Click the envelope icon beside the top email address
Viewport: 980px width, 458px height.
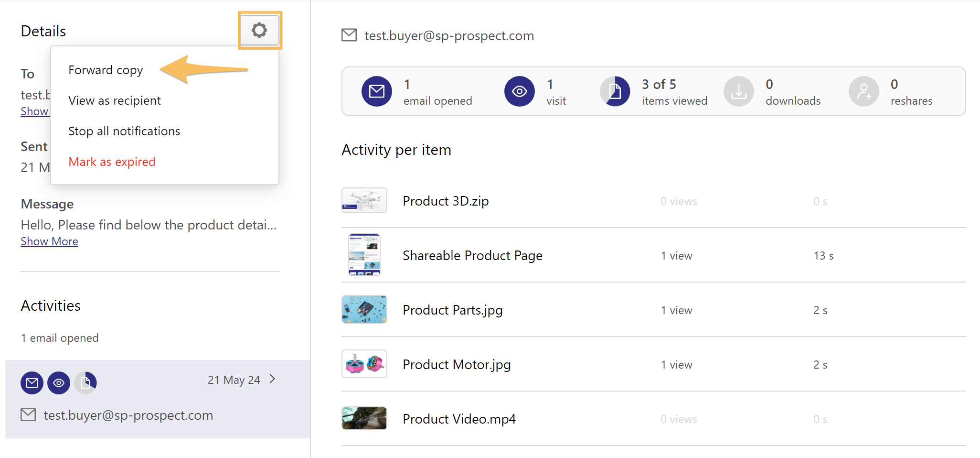point(349,35)
